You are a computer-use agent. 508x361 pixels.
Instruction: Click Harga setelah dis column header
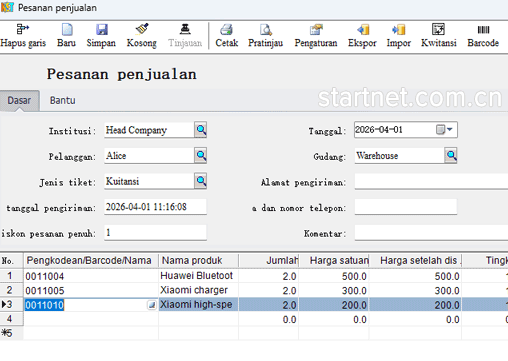tap(415, 260)
